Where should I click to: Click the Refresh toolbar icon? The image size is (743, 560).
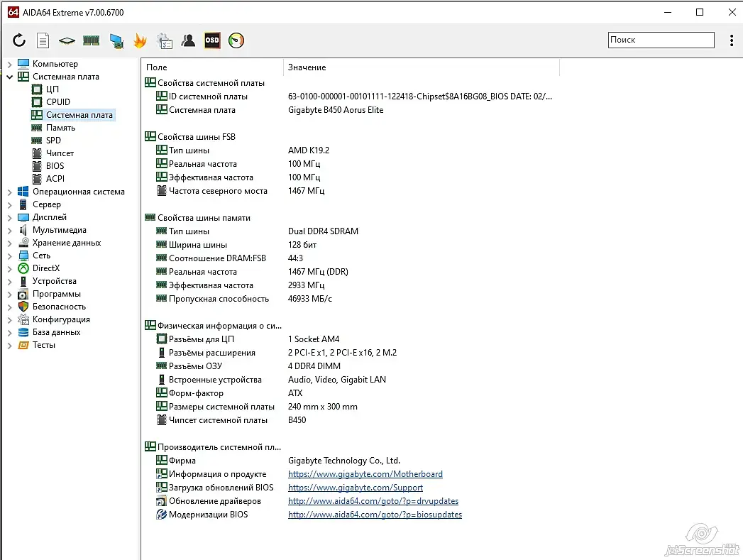coord(19,40)
